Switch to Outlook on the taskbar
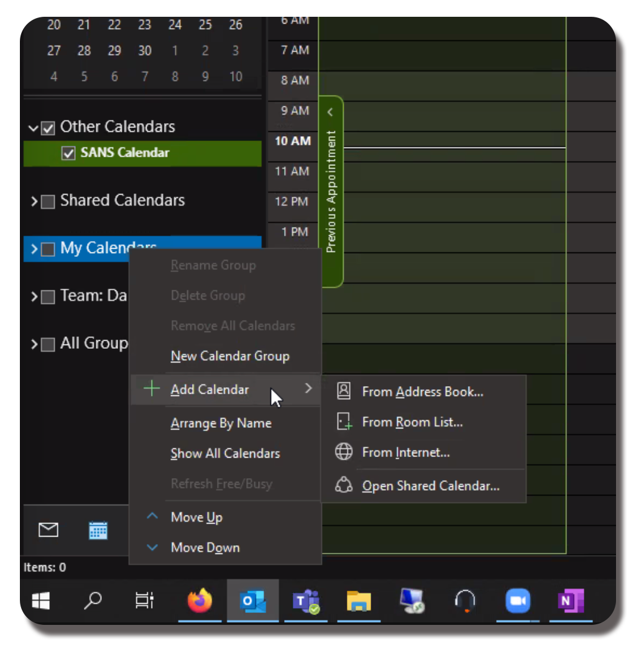644x651 pixels. click(x=253, y=601)
